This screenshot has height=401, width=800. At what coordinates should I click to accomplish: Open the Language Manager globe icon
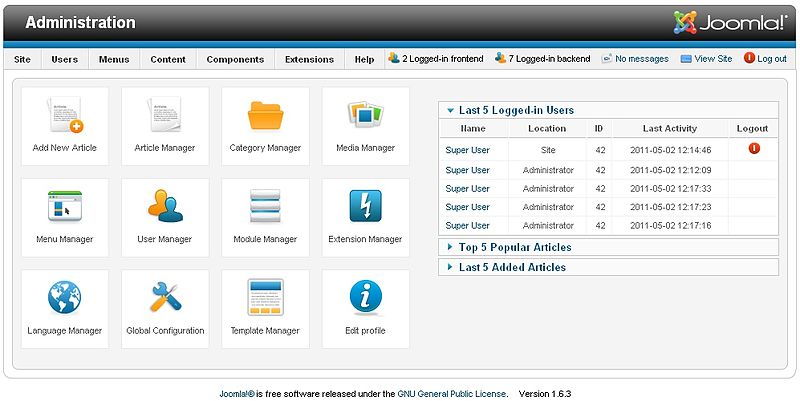[65, 297]
